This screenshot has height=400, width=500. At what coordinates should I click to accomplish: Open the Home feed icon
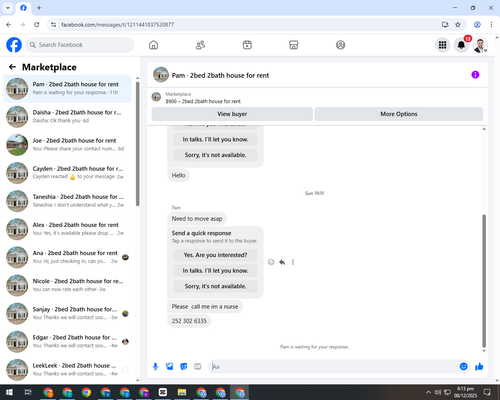coord(153,45)
